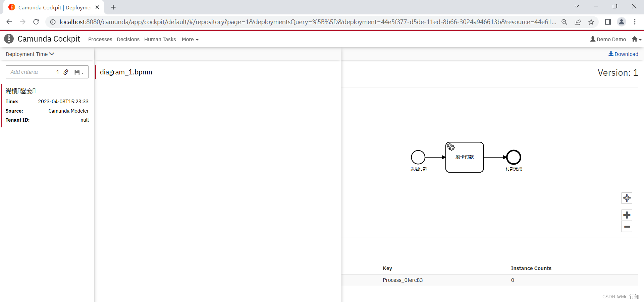Go back in browser history
The image size is (644, 302).
click(9, 22)
